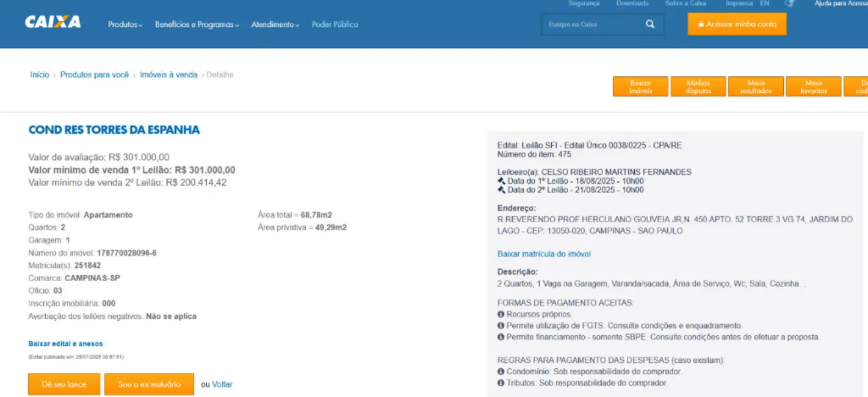
Task: Expand the Atendimento menu
Action: point(275,25)
